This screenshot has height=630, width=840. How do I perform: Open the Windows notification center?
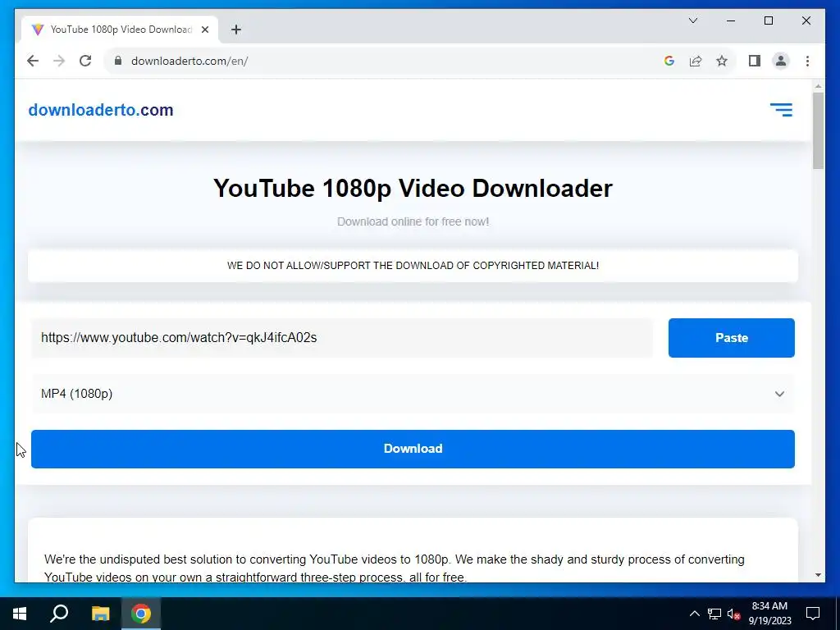[x=813, y=614]
